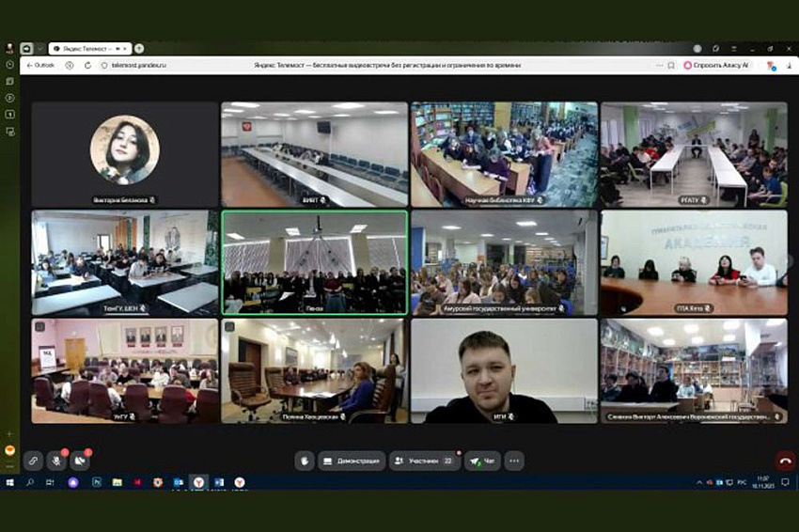The height and width of the screenshot is (532, 799).
Task: Copy the meeting link with the chain icon
Action: [33, 461]
